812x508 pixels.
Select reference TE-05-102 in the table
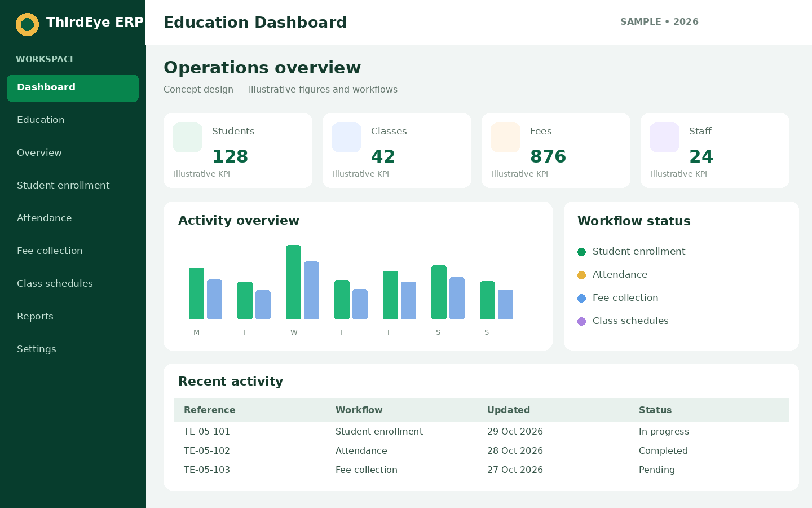tap(207, 451)
